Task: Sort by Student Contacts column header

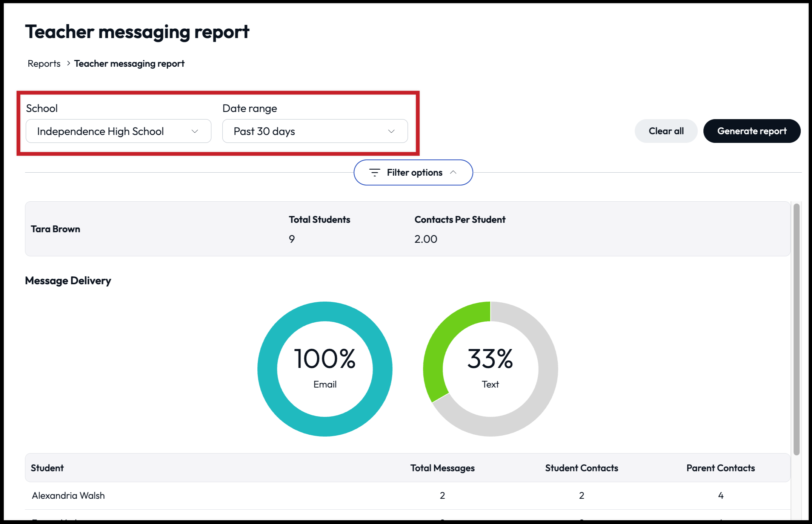Action: coord(581,468)
